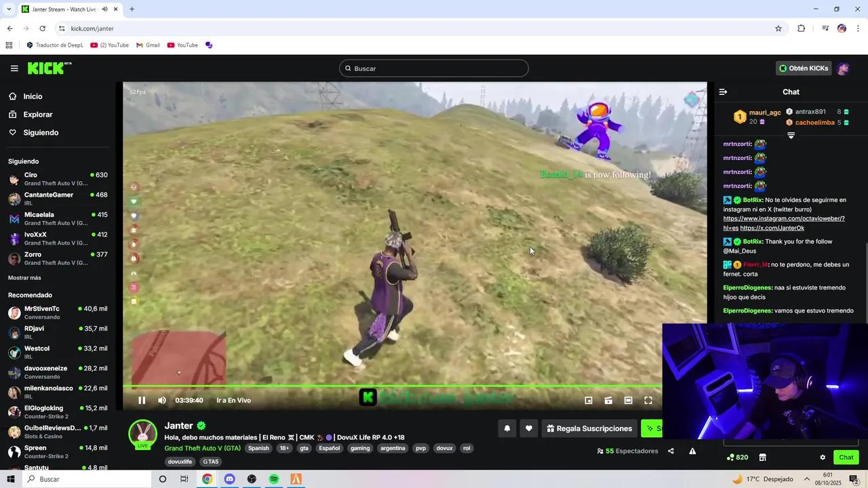Open Explorar in the sidebar
Image resolution: width=868 pixels, height=488 pixels.
38,115
